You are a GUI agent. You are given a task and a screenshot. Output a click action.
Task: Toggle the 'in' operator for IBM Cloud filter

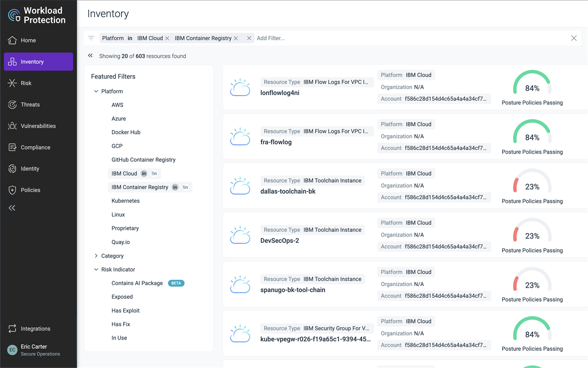pyautogui.click(x=144, y=174)
